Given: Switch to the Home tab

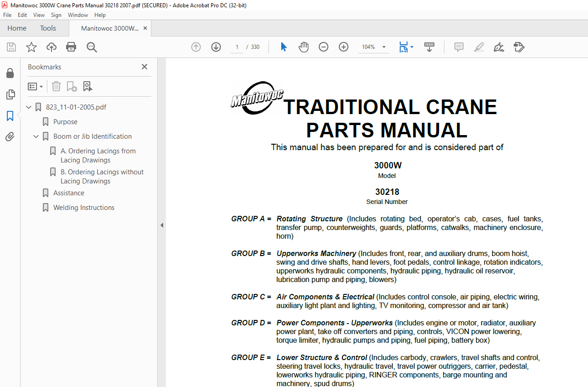Looking at the screenshot, I should [17, 28].
